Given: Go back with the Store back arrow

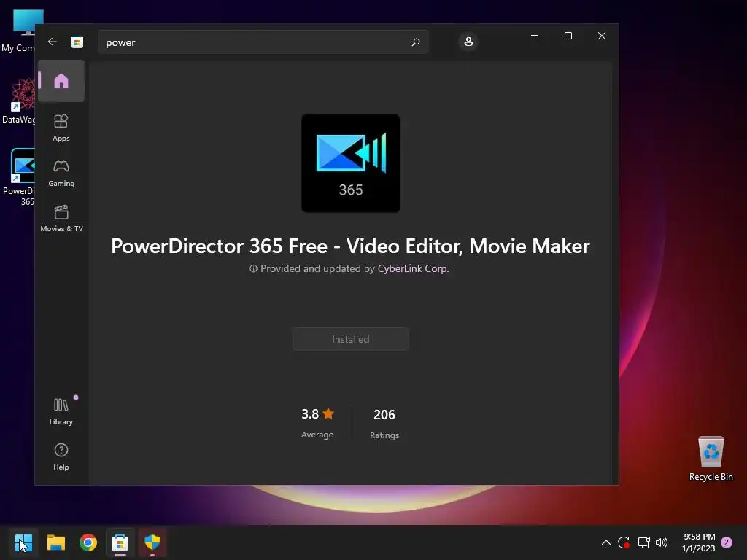Looking at the screenshot, I should coord(53,42).
